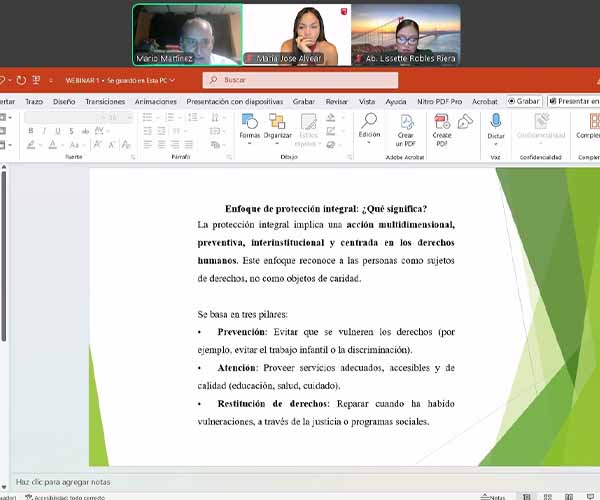Screen dimensions: 600x500
Task: Click the shape effects icon in Dibujo
Action: 331,145
